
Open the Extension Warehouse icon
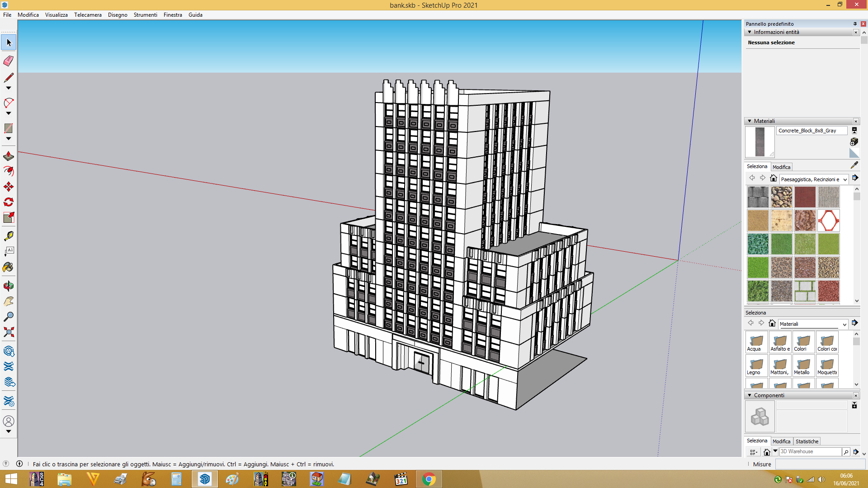click(x=9, y=366)
